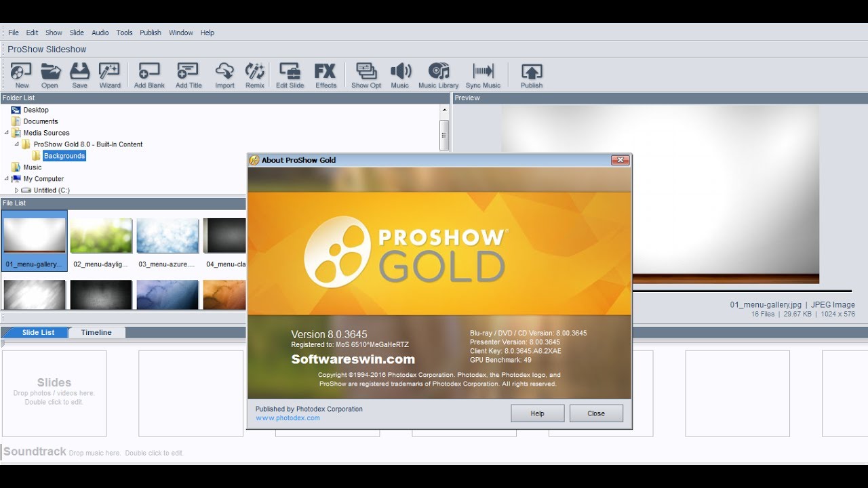Viewport: 868px width, 488px height.
Task: Open the Window menu
Action: (x=181, y=33)
